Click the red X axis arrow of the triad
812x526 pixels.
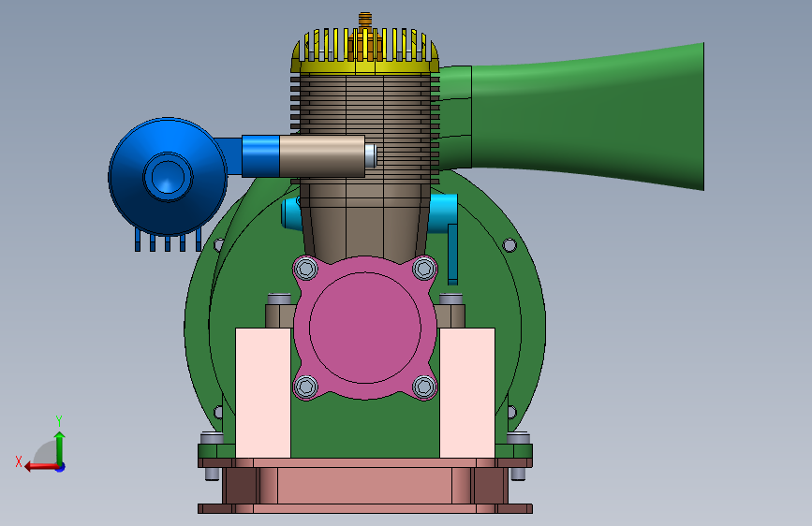pos(40,466)
